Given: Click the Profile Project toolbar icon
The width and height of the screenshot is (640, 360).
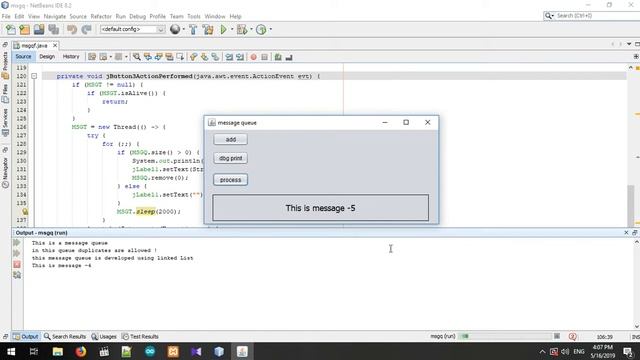Looking at the screenshot, I should (261, 29).
